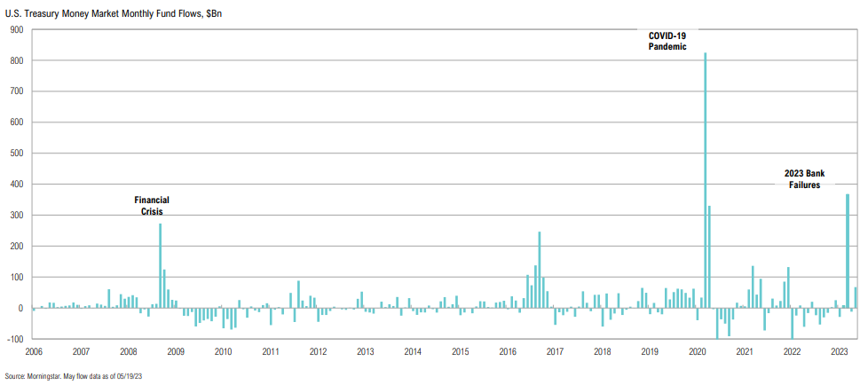868x385 pixels.
Task: Click the 500 y-axis tick label
Action: (x=16, y=153)
